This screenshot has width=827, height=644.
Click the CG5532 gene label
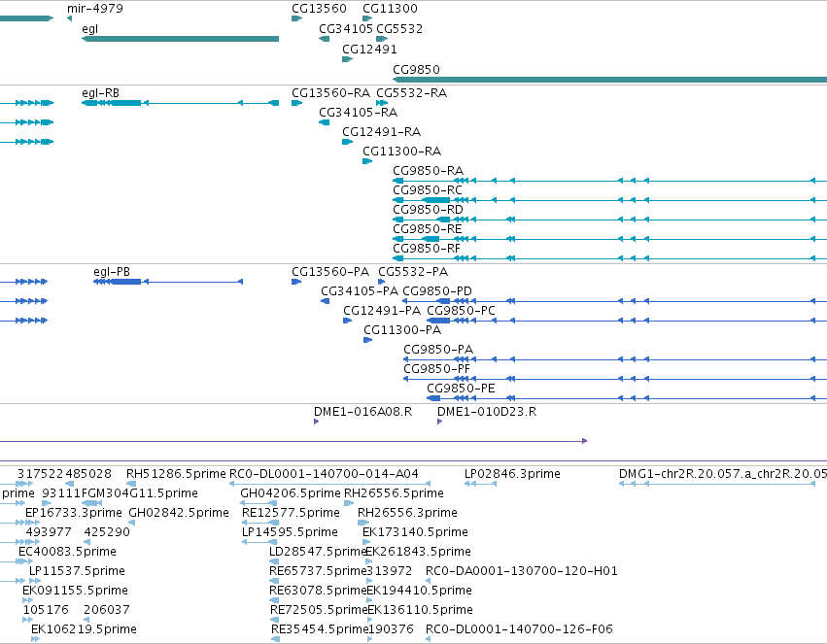(x=399, y=29)
